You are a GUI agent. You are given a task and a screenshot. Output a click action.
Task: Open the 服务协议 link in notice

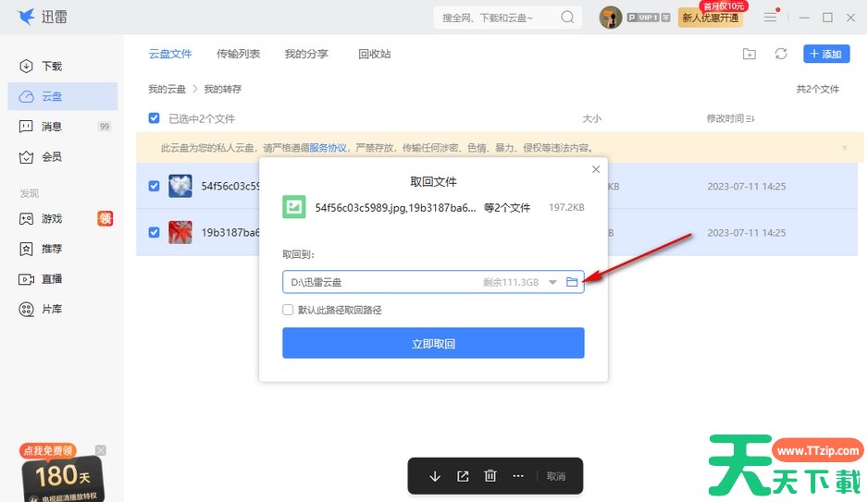[328, 147]
